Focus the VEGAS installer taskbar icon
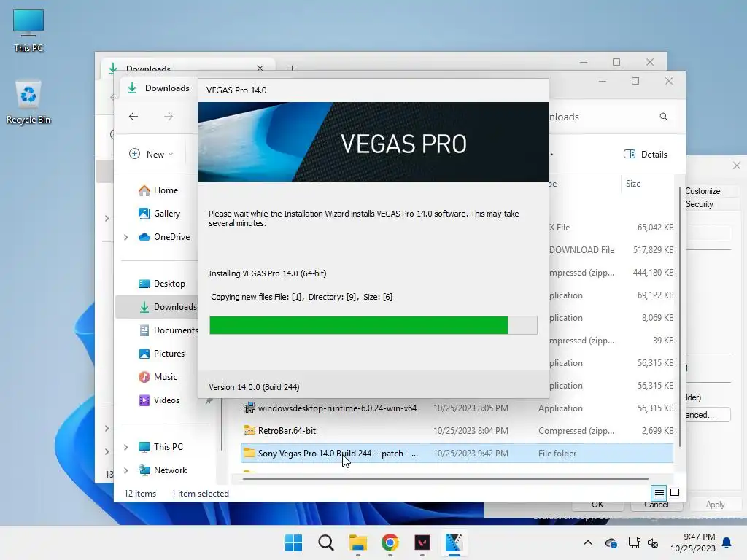This screenshot has height=560, width=747. (454, 542)
